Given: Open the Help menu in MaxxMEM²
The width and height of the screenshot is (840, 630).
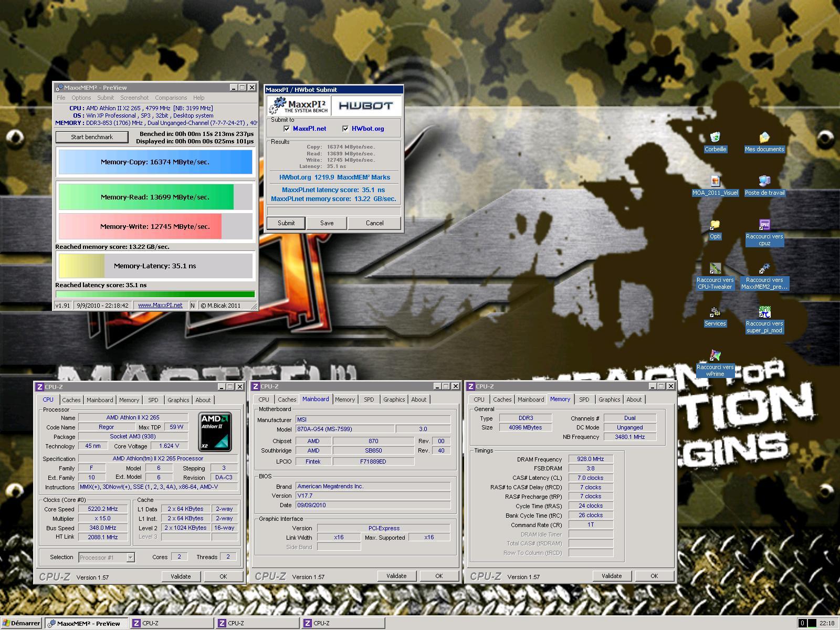Looking at the screenshot, I should 199,98.
